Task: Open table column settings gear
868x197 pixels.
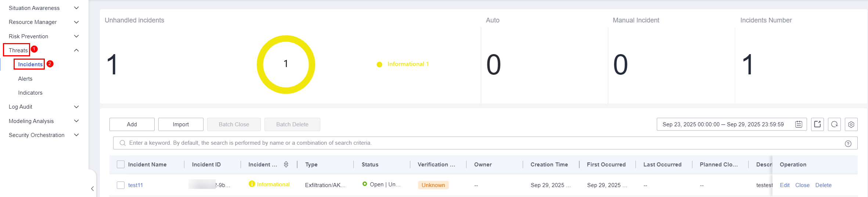Action: click(x=851, y=124)
